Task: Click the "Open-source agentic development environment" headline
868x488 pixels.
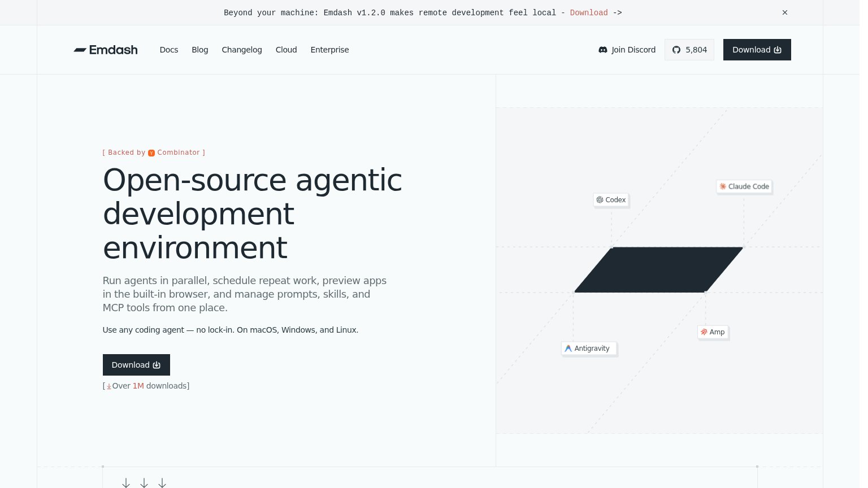Action: pos(253,213)
